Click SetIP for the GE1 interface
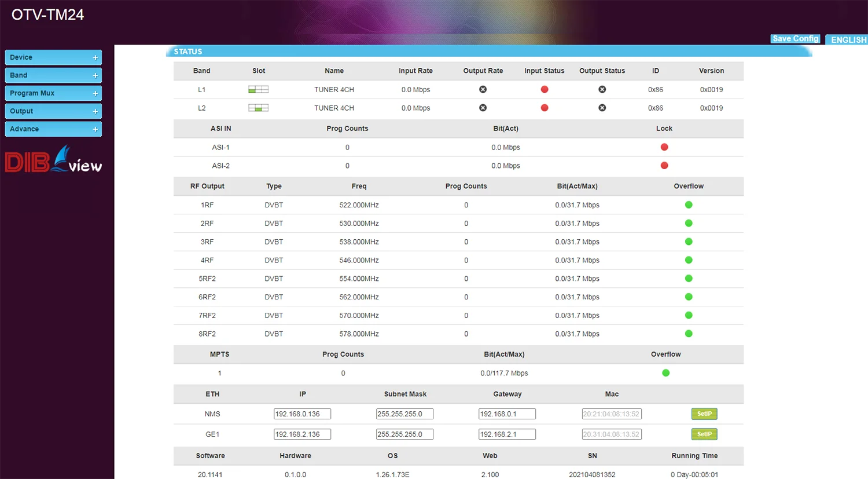868x479 pixels. [x=704, y=434]
